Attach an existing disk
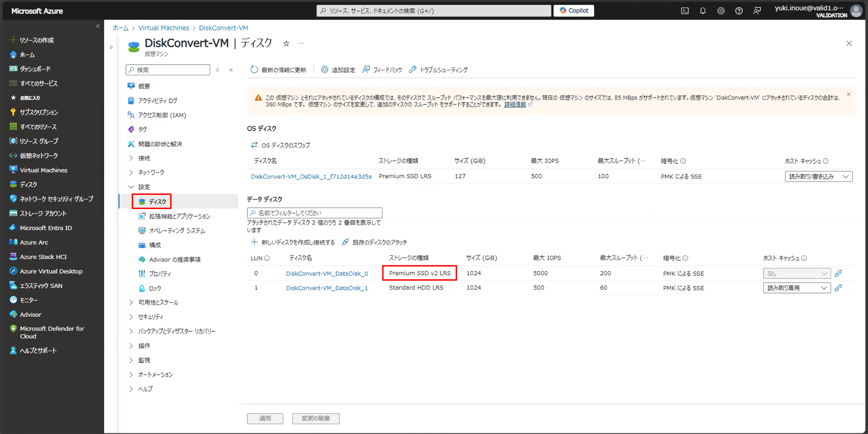868x434 pixels. click(374, 242)
